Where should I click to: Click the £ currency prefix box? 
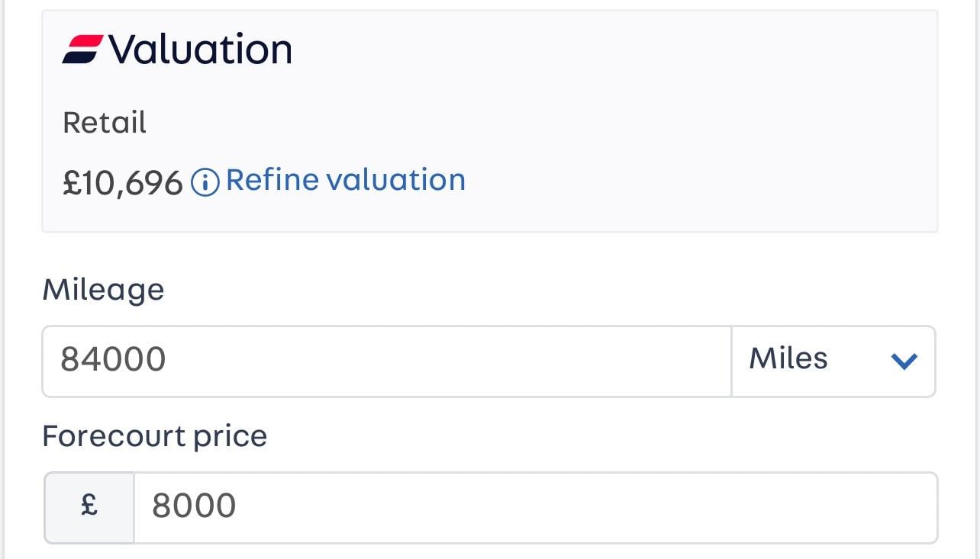click(89, 507)
